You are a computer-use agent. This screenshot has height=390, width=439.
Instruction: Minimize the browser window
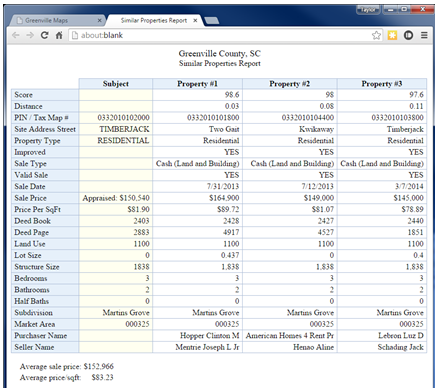tap(390, 9)
